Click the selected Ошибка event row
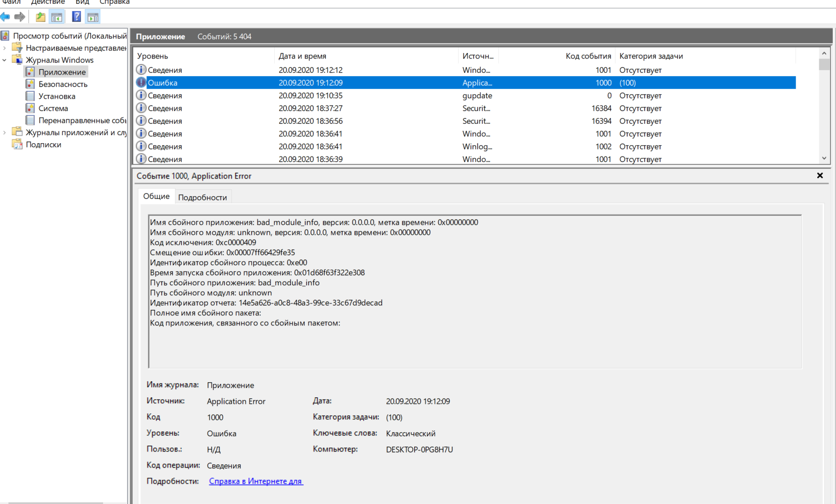The height and width of the screenshot is (504, 836). pyautogui.click(x=465, y=83)
